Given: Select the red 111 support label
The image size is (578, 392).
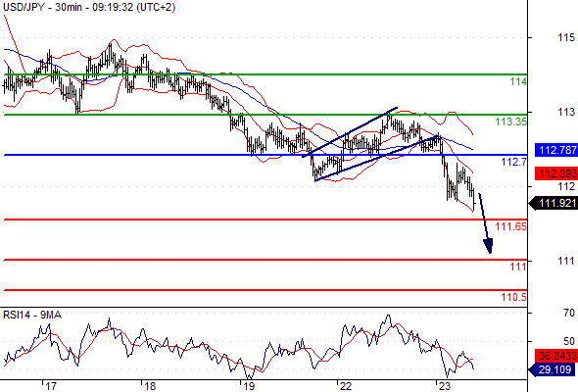Looking at the screenshot, I should [x=518, y=267].
